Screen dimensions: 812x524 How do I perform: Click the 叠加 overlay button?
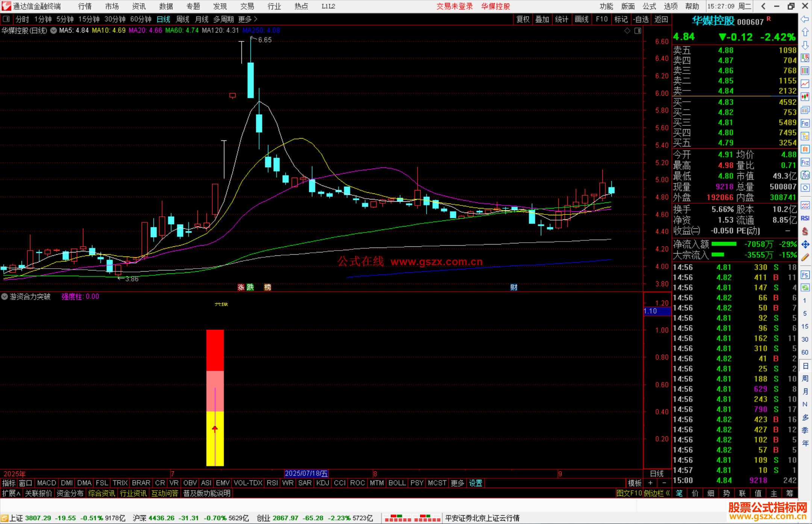[x=542, y=19]
